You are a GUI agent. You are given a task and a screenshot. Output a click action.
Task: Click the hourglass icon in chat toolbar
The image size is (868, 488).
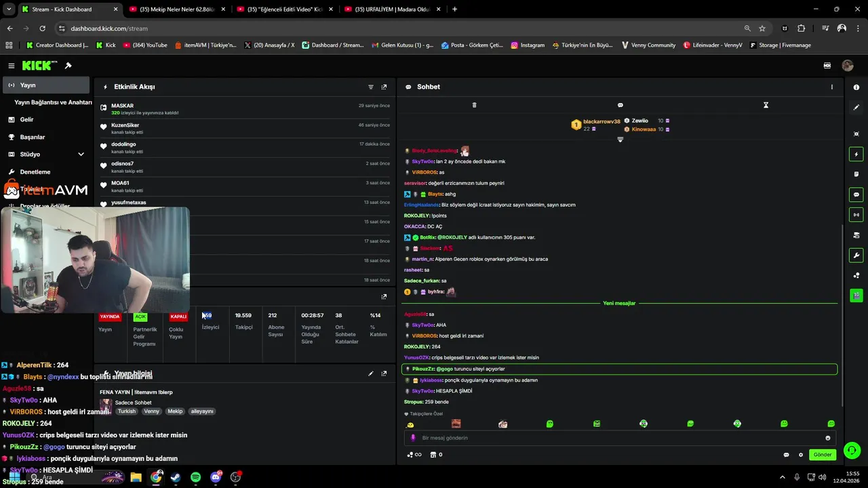[766, 105]
